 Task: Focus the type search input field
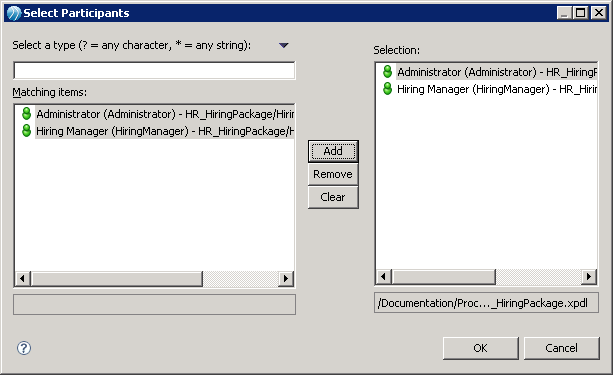coord(154,71)
